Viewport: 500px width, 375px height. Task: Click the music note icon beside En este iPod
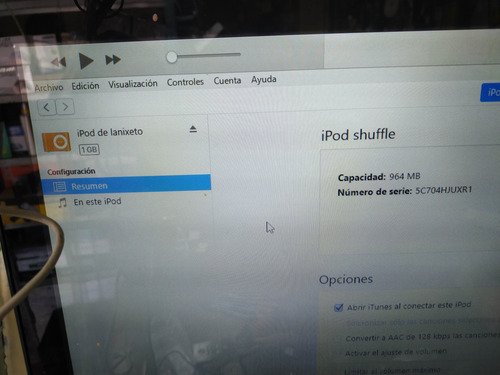[x=62, y=202]
